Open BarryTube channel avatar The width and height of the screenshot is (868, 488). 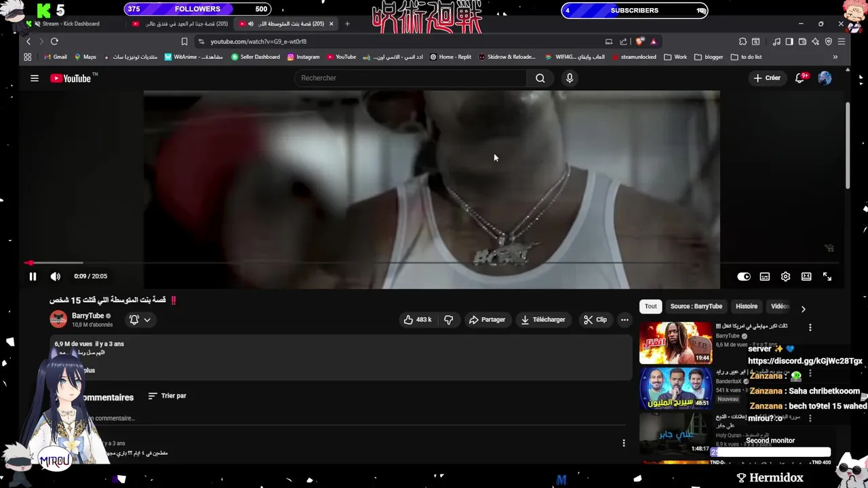[58, 319]
